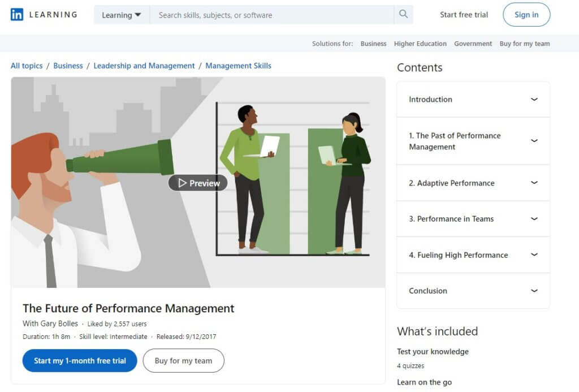Image resolution: width=579 pixels, height=392 pixels.
Task: Click Skill level: Intermediate text
Action: click(x=113, y=337)
